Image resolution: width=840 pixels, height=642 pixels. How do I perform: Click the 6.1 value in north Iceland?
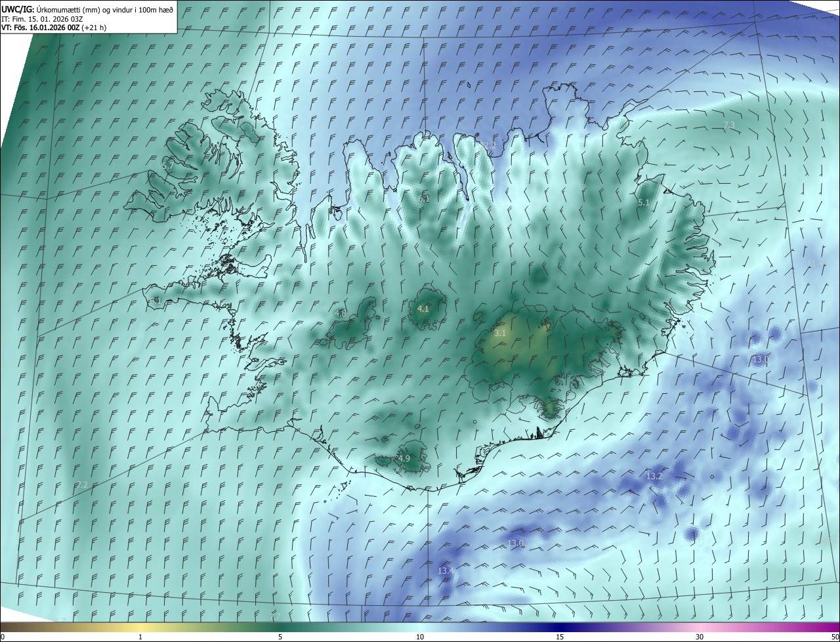point(424,198)
